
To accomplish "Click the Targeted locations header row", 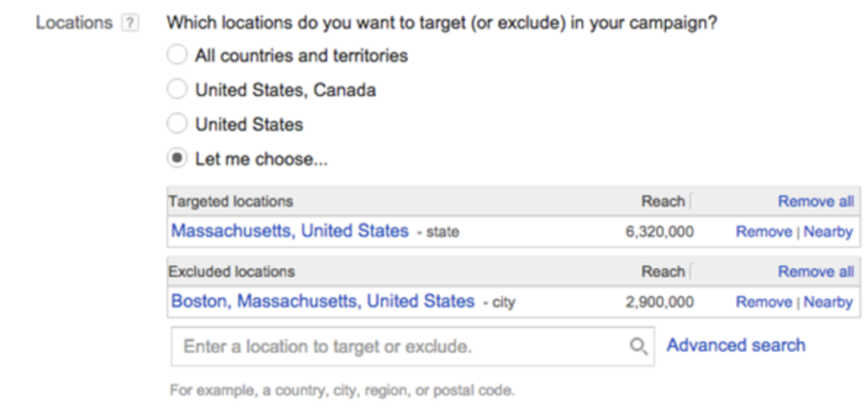I will 513,202.
